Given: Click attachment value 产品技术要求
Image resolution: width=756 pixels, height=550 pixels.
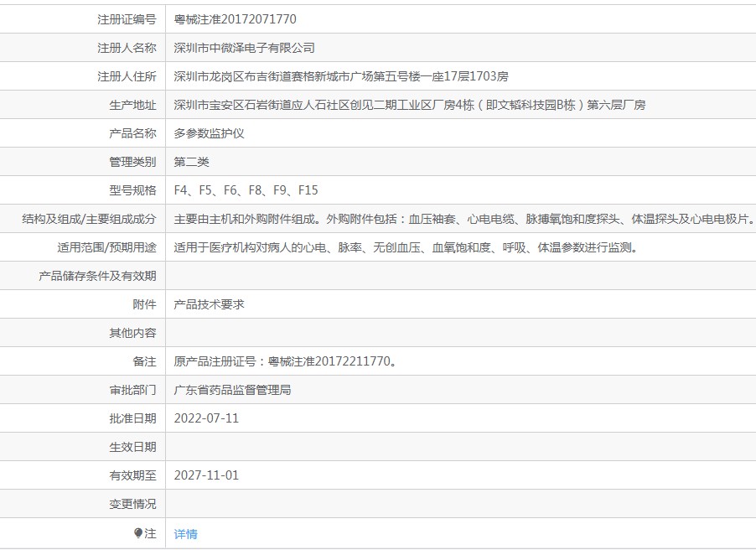Looking at the screenshot, I should tap(210, 304).
